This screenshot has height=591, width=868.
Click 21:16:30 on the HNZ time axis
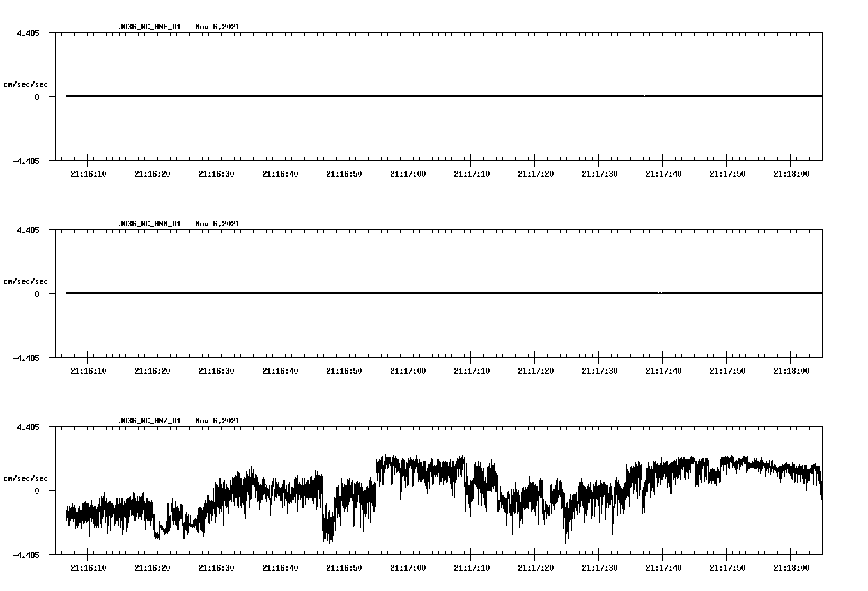click(216, 568)
